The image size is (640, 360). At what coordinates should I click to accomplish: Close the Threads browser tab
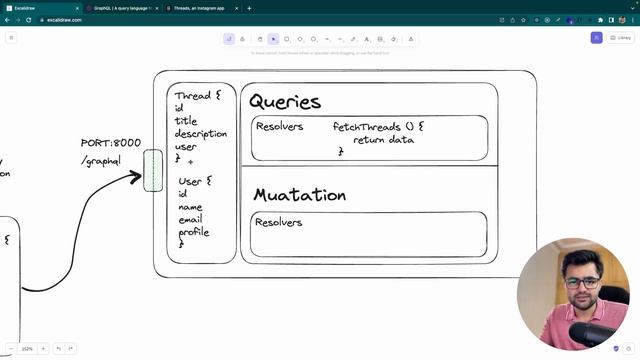pos(236,8)
